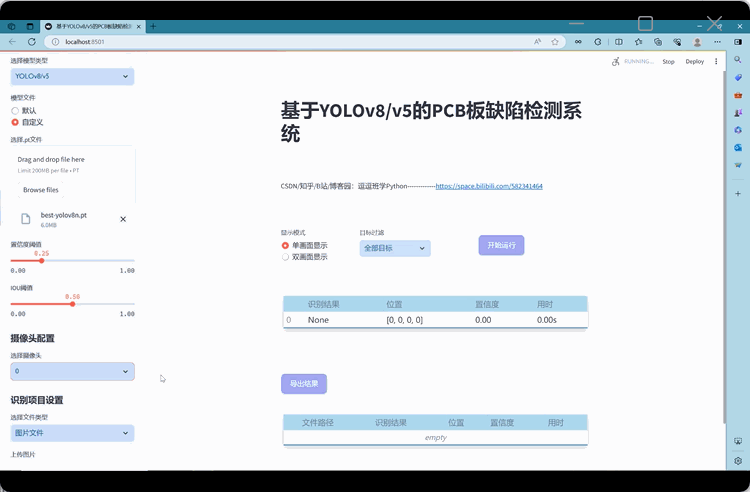Image resolution: width=750 pixels, height=492 pixels.
Task: Click the Streamlit running status icon
Action: coord(616,61)
